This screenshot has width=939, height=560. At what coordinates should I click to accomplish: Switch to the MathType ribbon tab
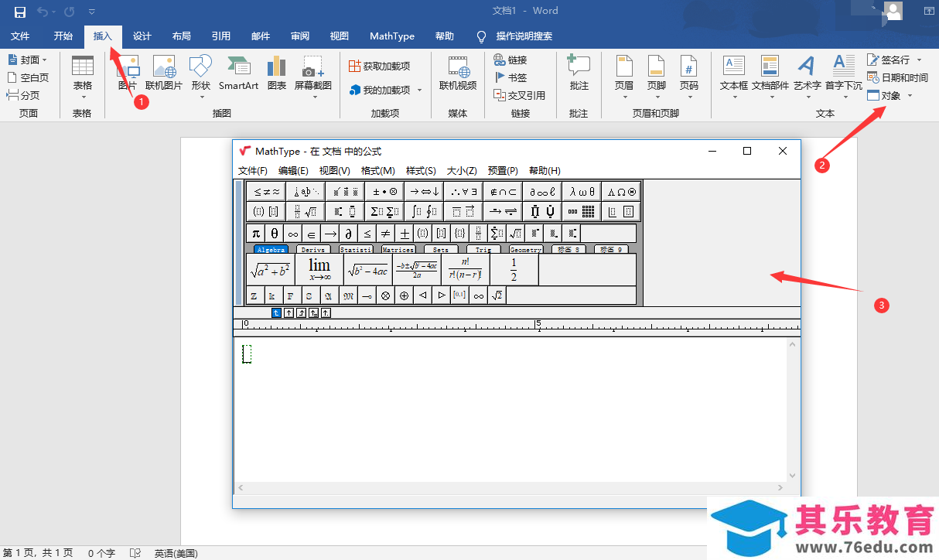tap(392, 36)
